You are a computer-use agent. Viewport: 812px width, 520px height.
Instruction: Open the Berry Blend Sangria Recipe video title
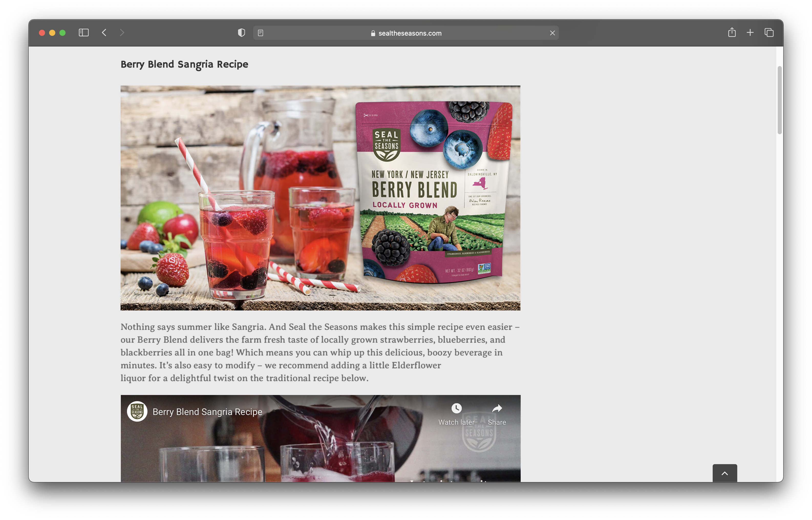[207, 412]
